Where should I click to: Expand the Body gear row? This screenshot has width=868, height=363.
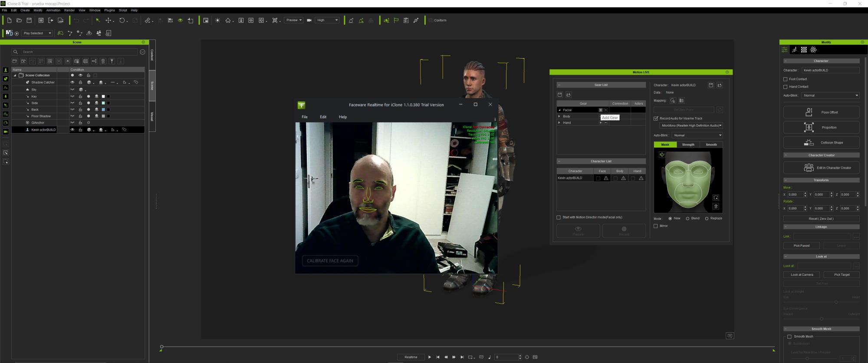click(559, 117)
